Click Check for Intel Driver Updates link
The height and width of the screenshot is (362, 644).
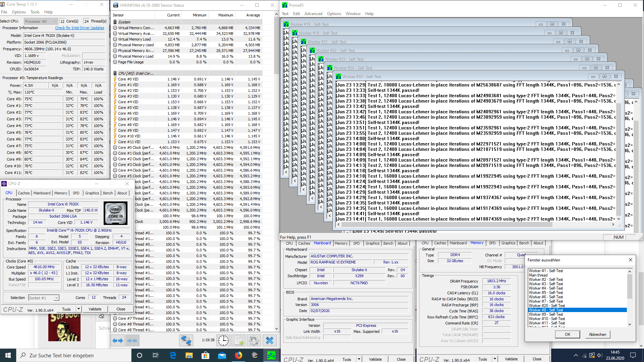point(79,28)
